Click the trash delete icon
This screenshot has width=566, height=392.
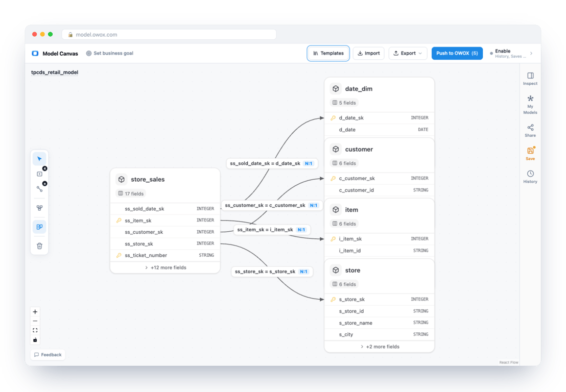pyautogui.click(x=40, y=246)
